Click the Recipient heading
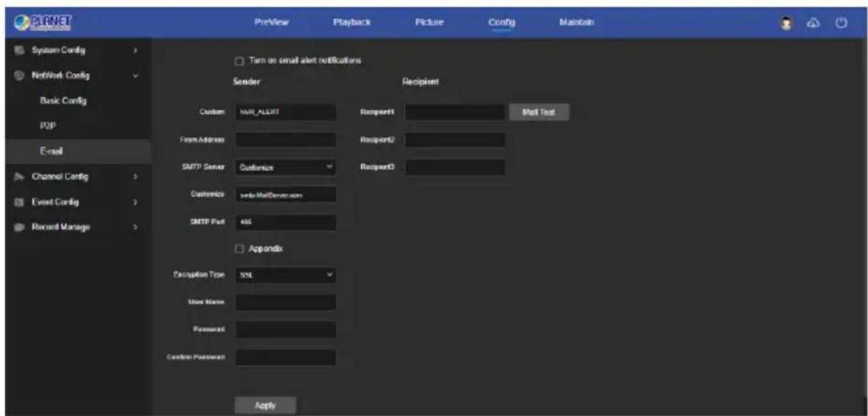Screen dimensions: 868x416 pyautogui.click(x=419, y=82)
